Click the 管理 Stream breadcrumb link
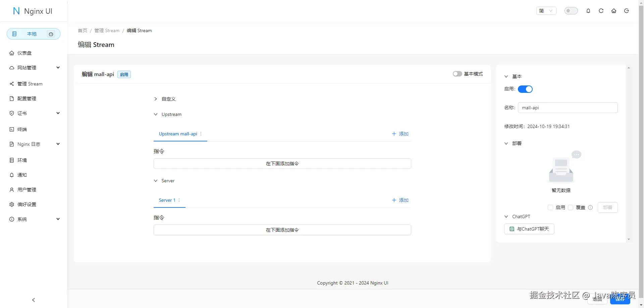Viewport: 644px width, 308px height. pos(107,30)
